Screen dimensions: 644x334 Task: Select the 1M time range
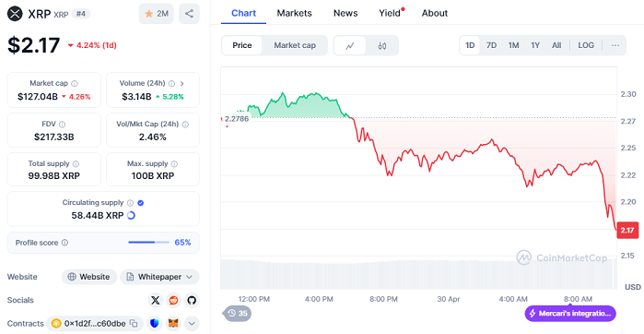coord(513,45)
